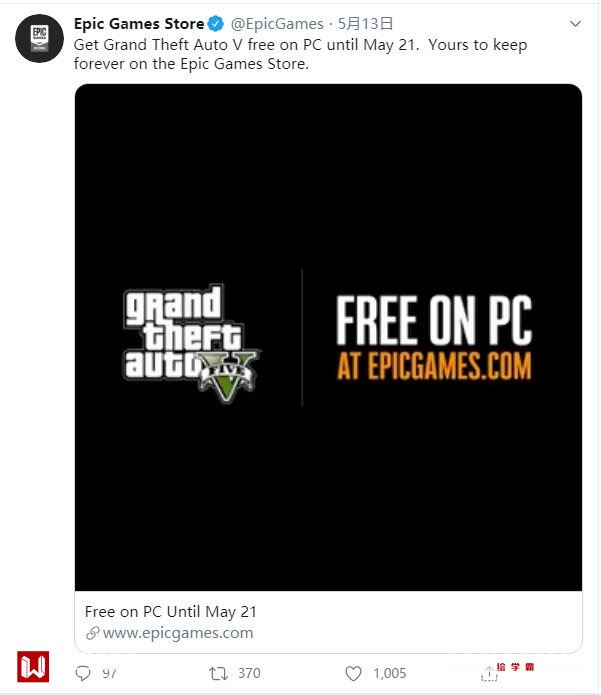Open the @EpicGames handle link
The width and height of the screenshot is (601, 695).
(277, 23)
